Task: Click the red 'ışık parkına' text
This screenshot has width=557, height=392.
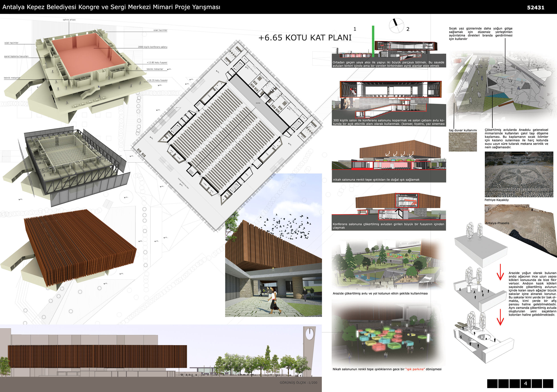Action: (x=415, y=369)
